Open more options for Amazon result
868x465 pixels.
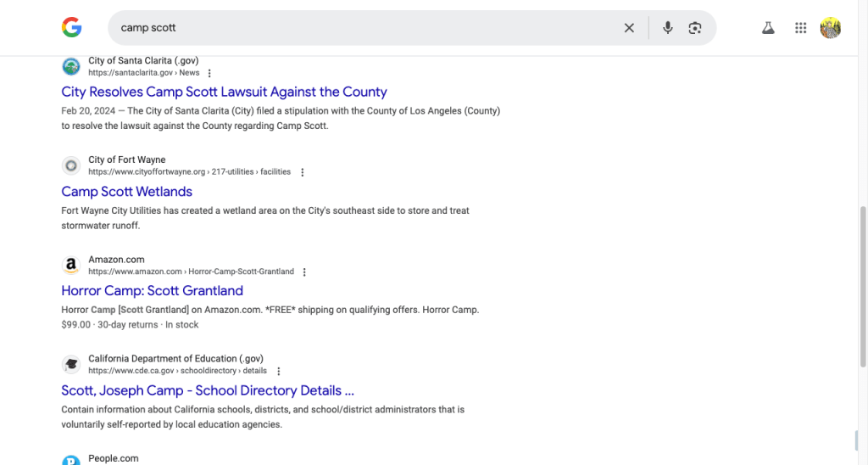click(x=304, y=272)
